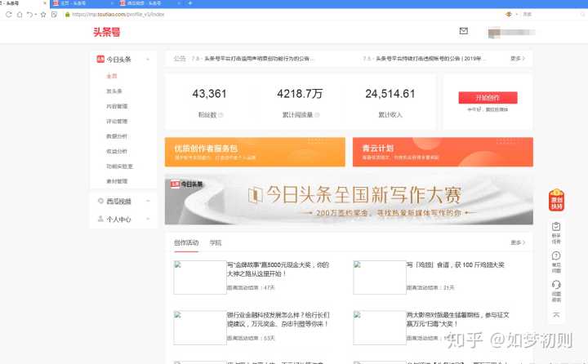Viewport: 588px width, 364px height.
Task: Collapse the 今日头条 sidebar section
Action: click(x=148, y=60)
